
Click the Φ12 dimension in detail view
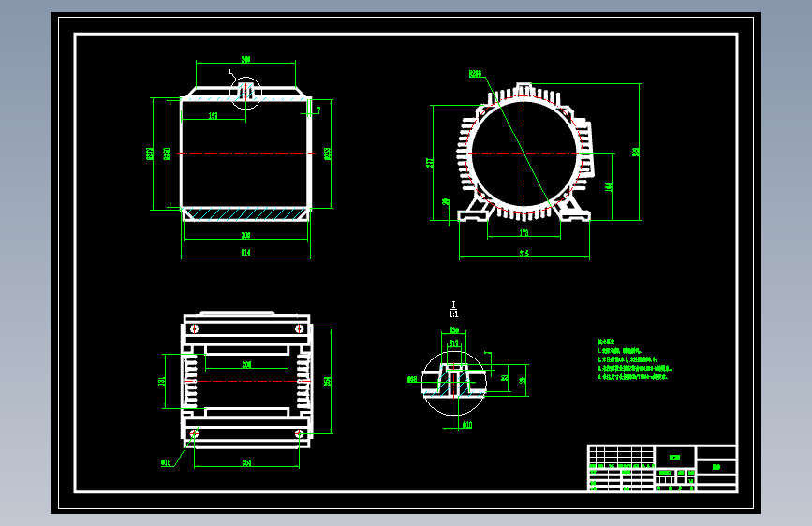pos(453,343)
